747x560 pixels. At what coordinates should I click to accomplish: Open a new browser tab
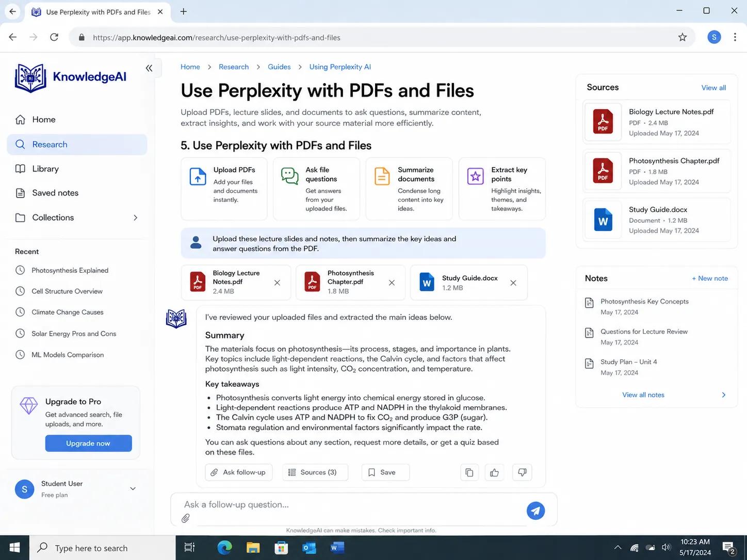[183, 11]
